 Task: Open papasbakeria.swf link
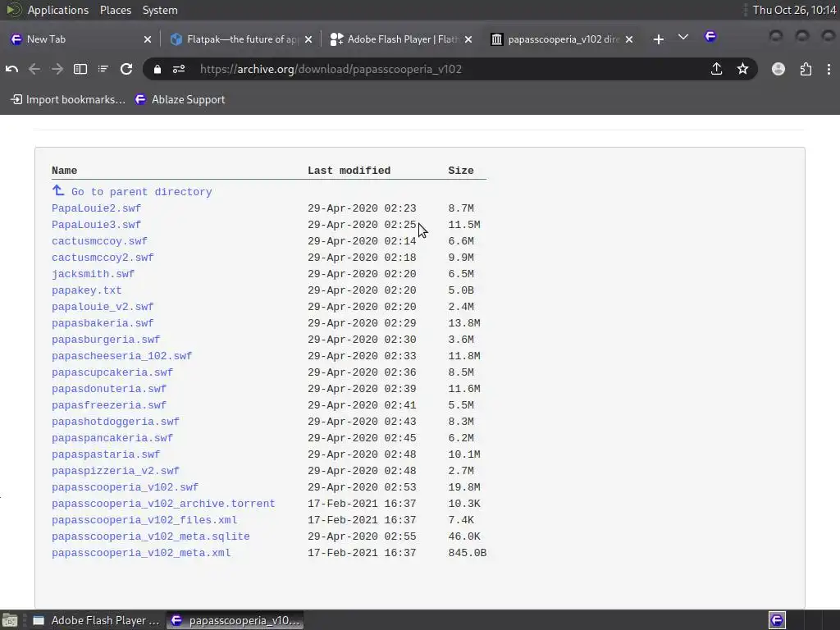pos(103,323)
